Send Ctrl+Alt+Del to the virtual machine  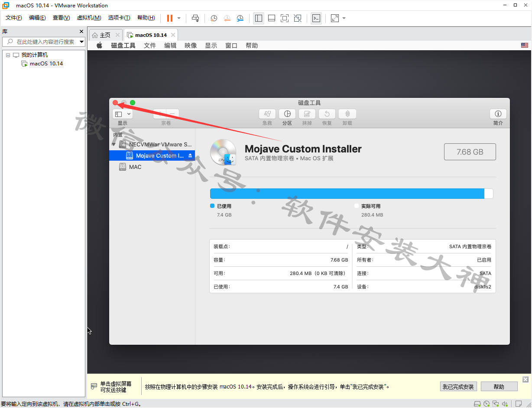[x=195, y=18]
